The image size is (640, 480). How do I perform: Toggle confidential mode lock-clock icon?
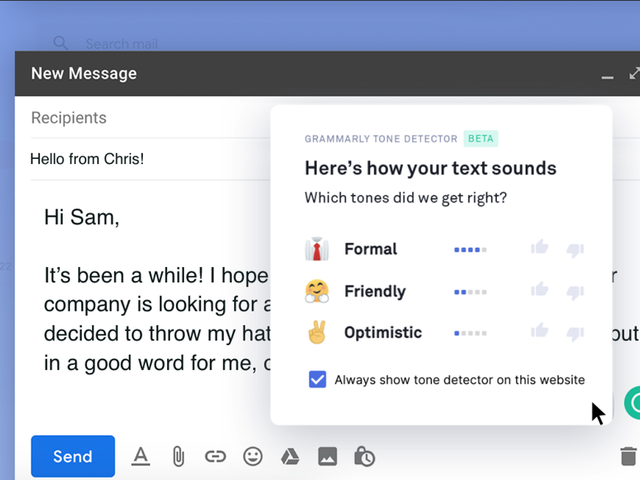(x=364, y=456)
